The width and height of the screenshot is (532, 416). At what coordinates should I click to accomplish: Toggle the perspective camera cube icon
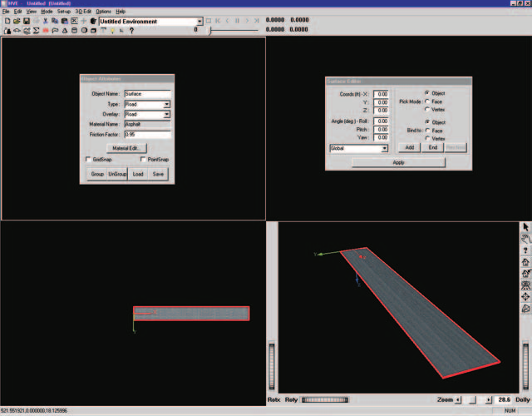(525, 309)
